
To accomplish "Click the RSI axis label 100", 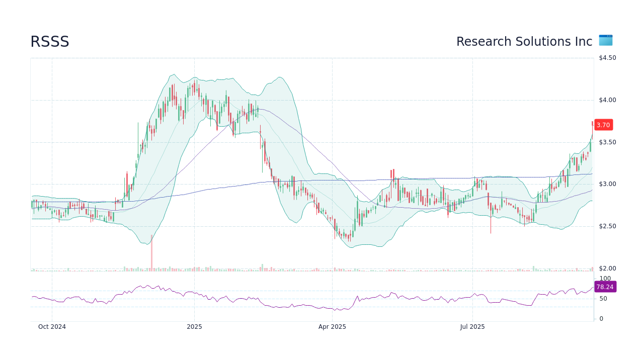I will [x=605, y=279].
